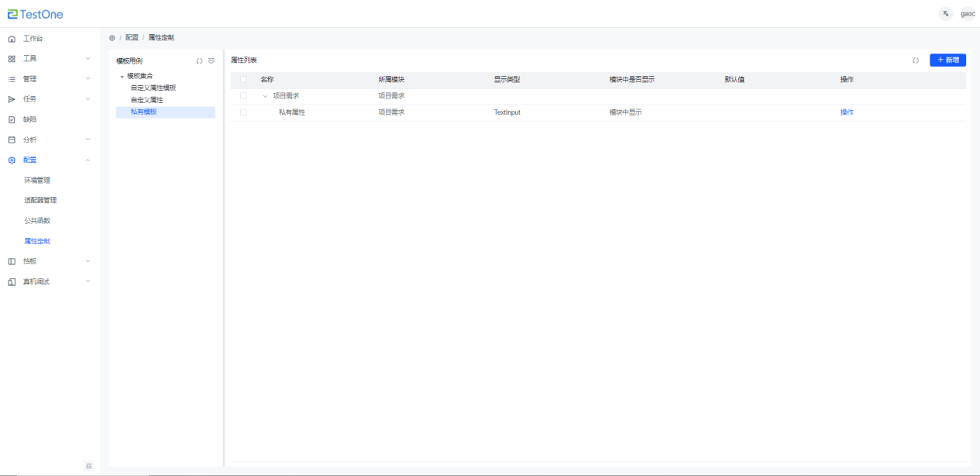
Task: Click the TextInput cell
Action: pyautogui.click(x=507, y=112)
